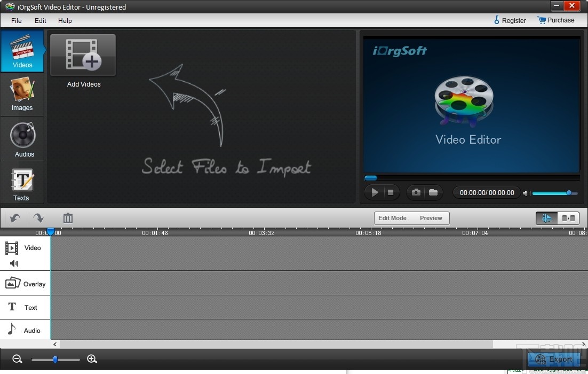The height and width of the screenshot is (374, 588).
Task: Click the zoom in magnifier below timeline
Action: point(92,359)
